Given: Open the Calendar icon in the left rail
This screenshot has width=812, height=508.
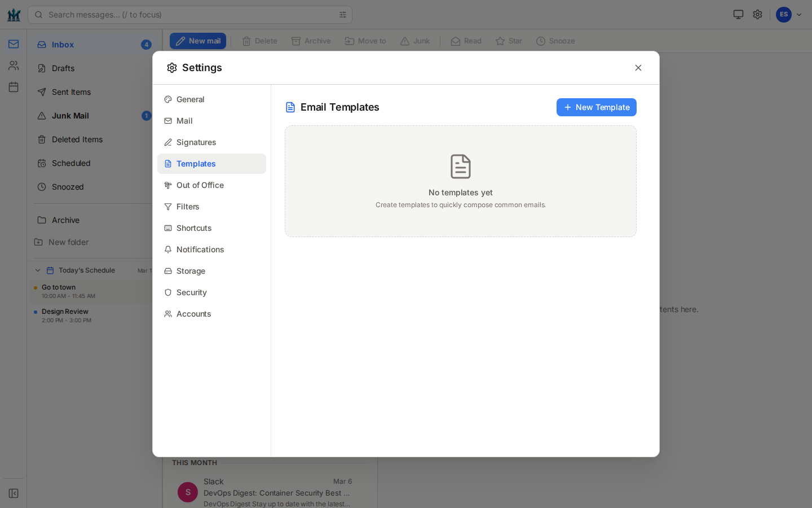Looking at the screenshot, I should click(x=13, y=86).
